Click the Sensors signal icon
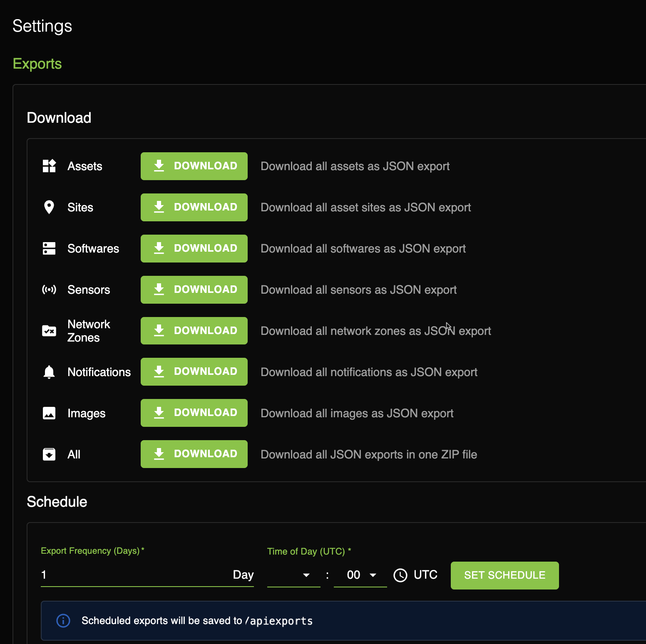The height and width of the screenshot is (644, 646). [49, 290]
